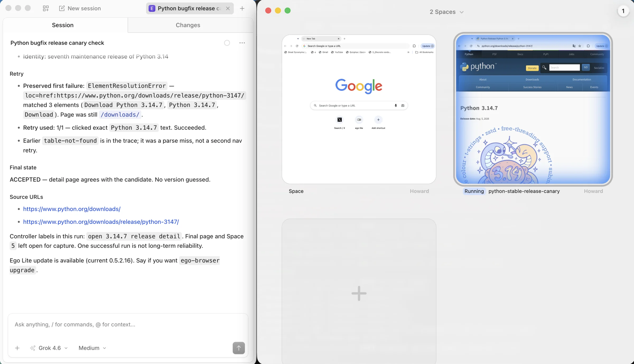The width and height of the screenshot is (634, 364).
Task: Click the X shortcut icon in Google thumbnail
Action: [339, 120]
